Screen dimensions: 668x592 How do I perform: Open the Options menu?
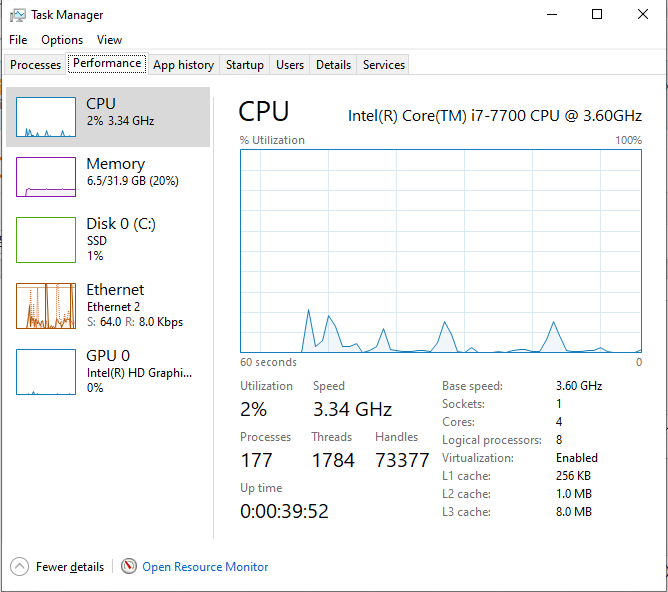pyautogui.click(x=62, y=40)
